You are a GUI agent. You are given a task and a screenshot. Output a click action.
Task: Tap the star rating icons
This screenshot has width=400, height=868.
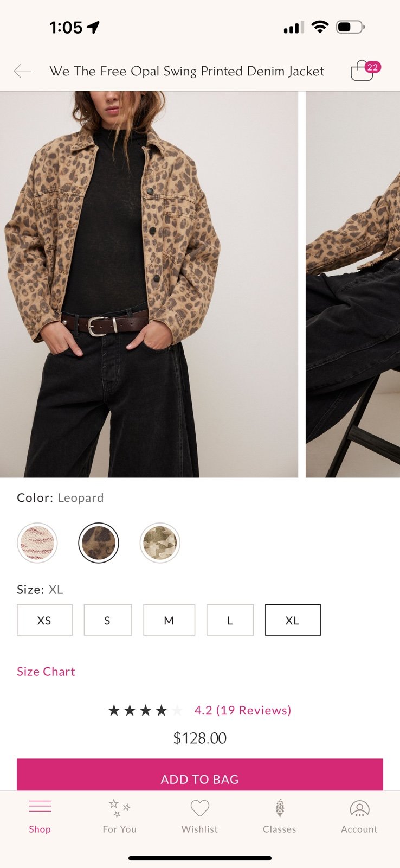coord(145,710)
